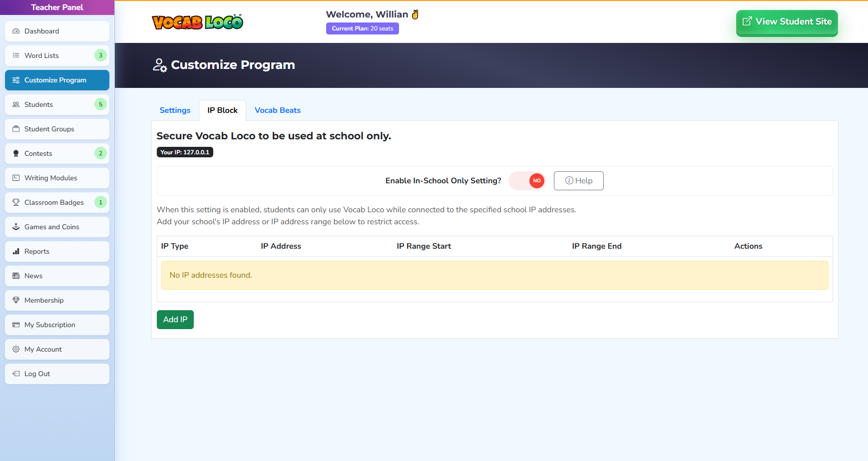Click the Contests award icon

click(16, 153)
